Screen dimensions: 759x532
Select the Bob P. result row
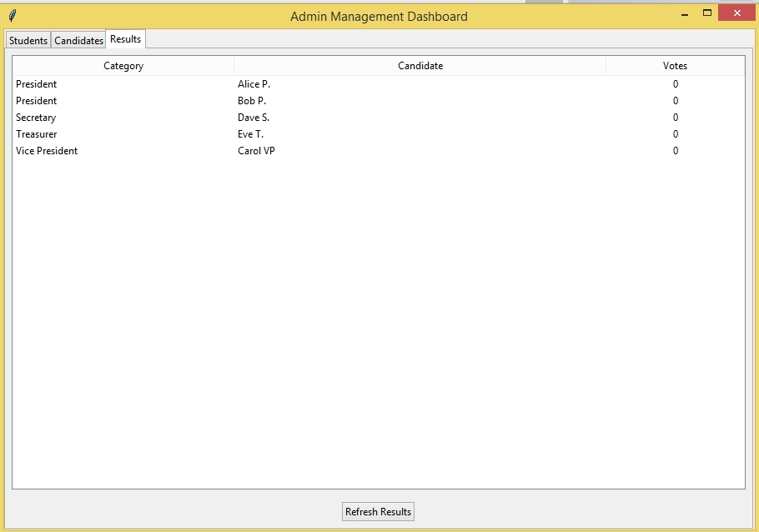252,101
